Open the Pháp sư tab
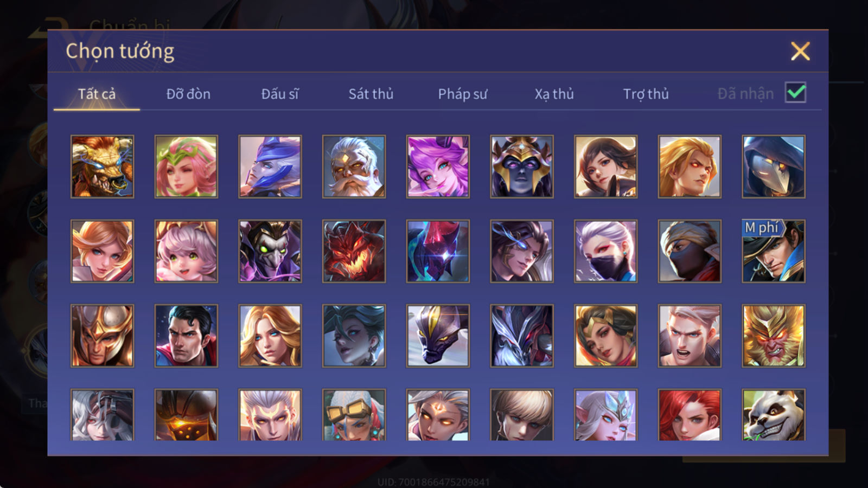Viewport: 868px width, 488px height. 463,94
